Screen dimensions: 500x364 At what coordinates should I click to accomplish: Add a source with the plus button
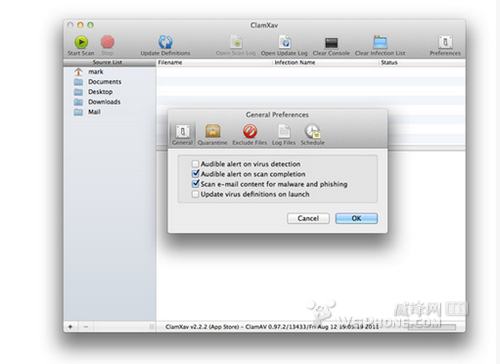click(x=70, y=327)
